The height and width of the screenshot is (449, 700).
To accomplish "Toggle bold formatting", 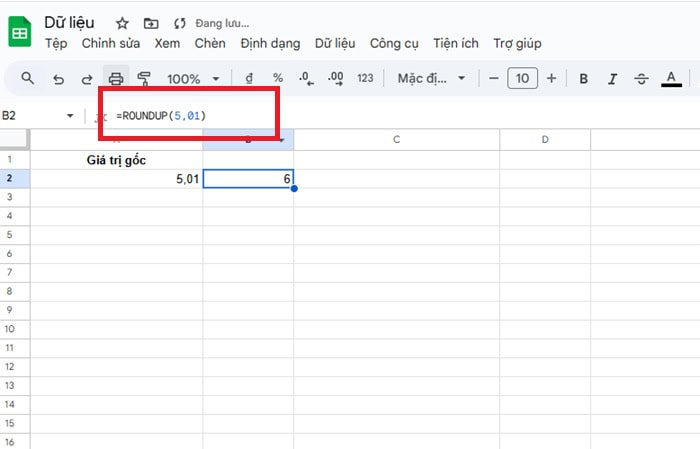I will pos(583,79).
